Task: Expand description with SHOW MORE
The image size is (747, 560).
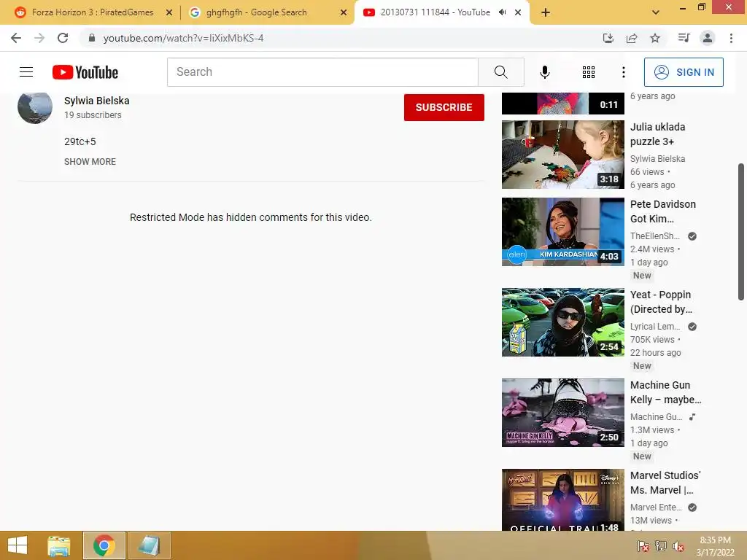Action: pos(90,161)
